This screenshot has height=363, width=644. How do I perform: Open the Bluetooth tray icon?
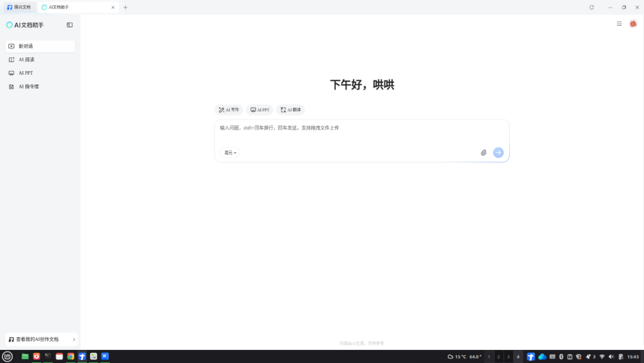(x=561, y=357)
